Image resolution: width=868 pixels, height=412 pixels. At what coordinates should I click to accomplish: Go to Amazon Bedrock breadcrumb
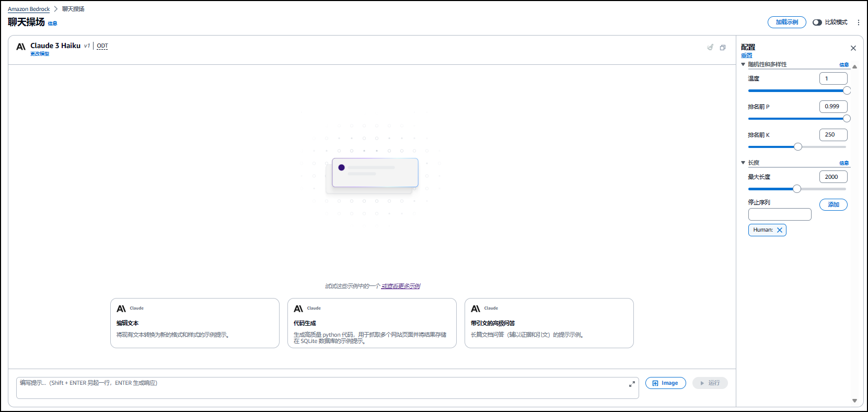tap(29, 9)
